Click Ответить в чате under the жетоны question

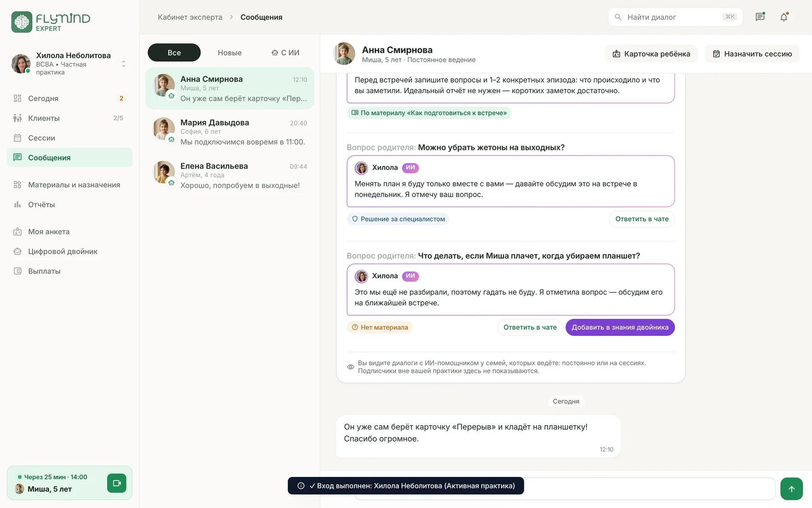coord(642,219)
